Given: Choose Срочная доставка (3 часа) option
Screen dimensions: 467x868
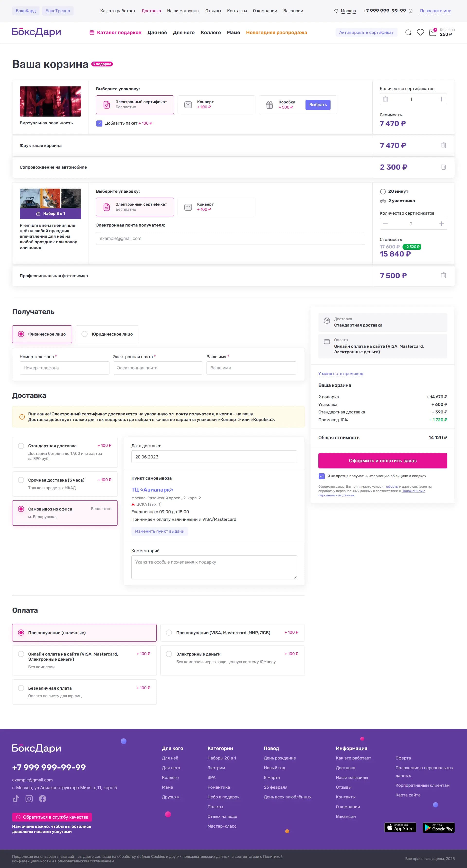Looking at the screenshot, I should [65, 484].
